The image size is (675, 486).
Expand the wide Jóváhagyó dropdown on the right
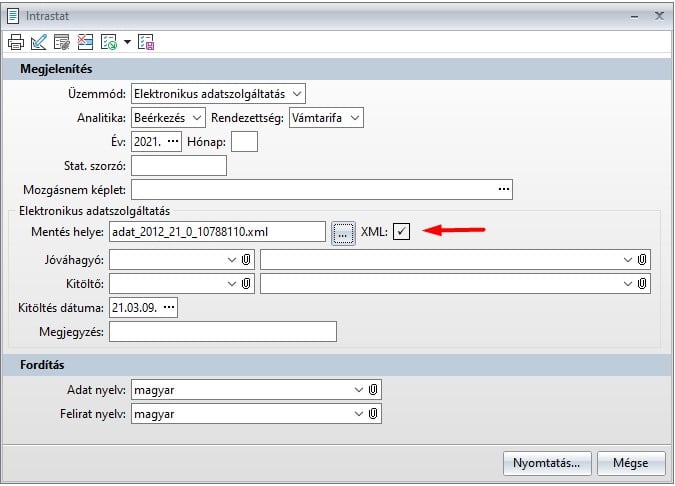pos(628,260)
